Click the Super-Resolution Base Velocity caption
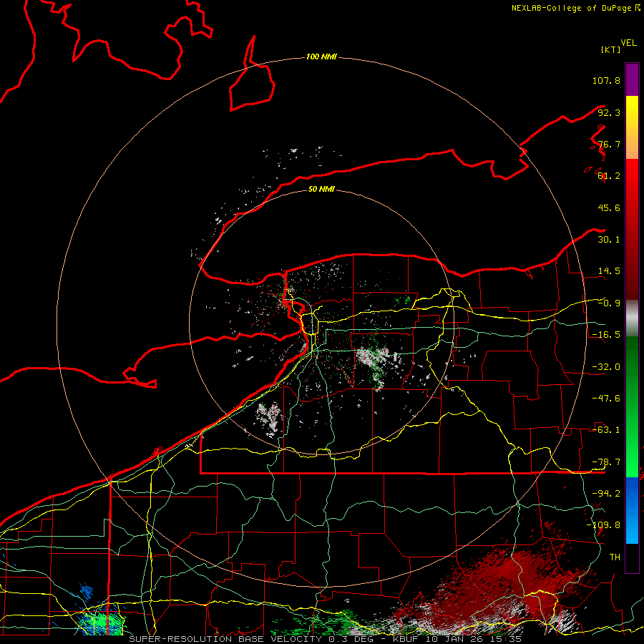 tap(326, 639)
